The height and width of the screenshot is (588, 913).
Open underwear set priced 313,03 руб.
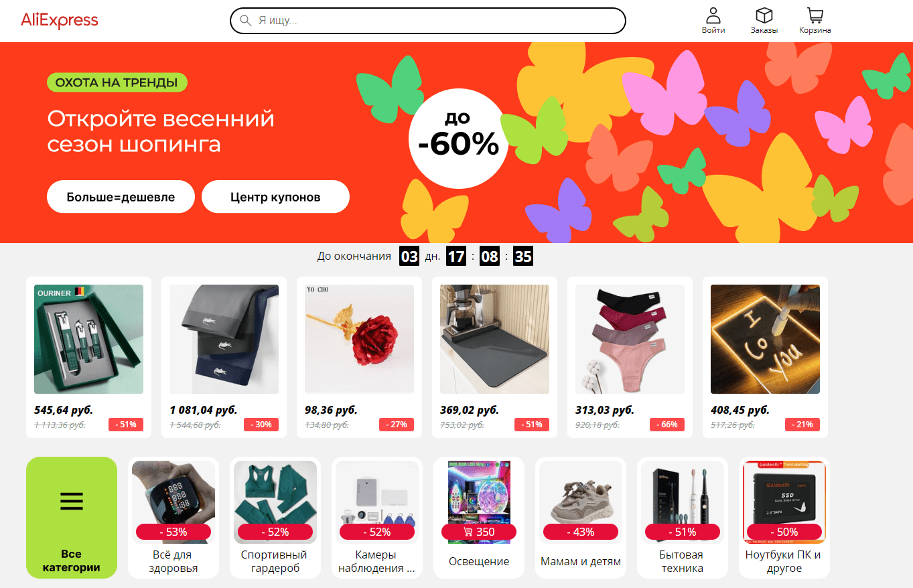pyautogui.click(x=630, y=357)
